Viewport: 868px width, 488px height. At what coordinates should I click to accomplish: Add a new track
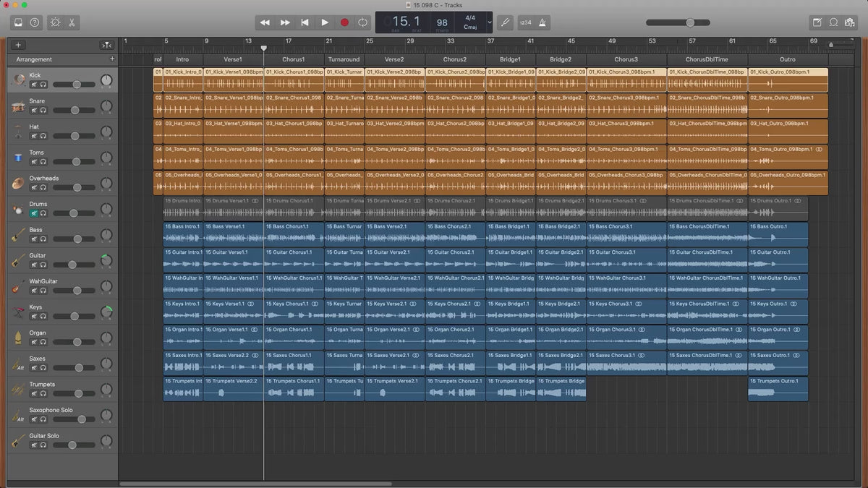pyautogui.click(x=18, y=45)
